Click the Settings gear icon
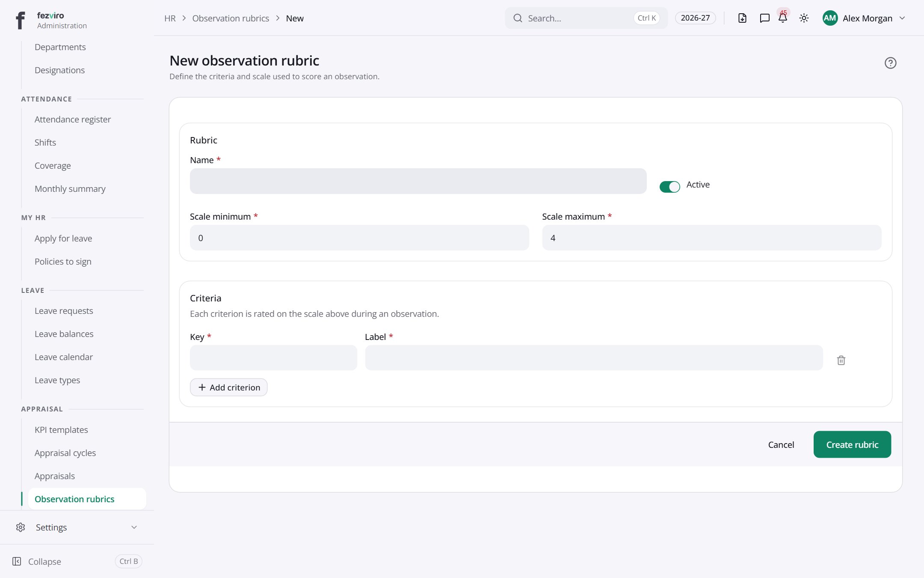The image size is (924, 578). pyautogui.click(x=20, y=527)
